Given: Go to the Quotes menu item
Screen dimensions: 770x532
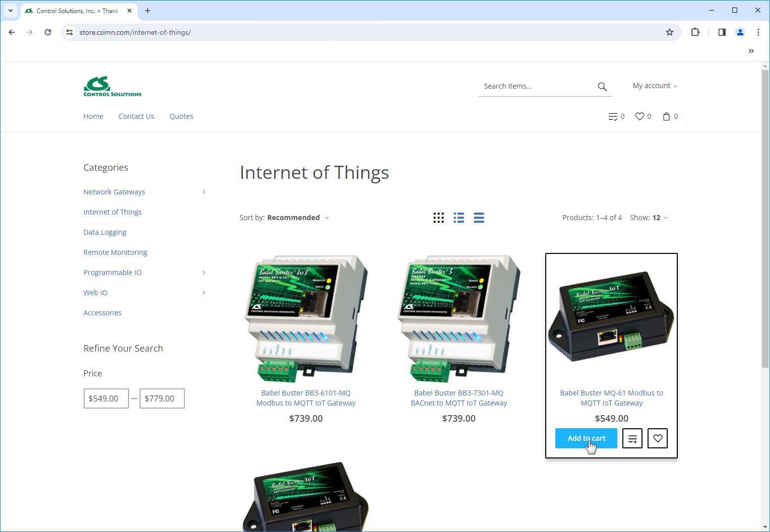Looking at the screenshot, I should (x=181, y=116).
